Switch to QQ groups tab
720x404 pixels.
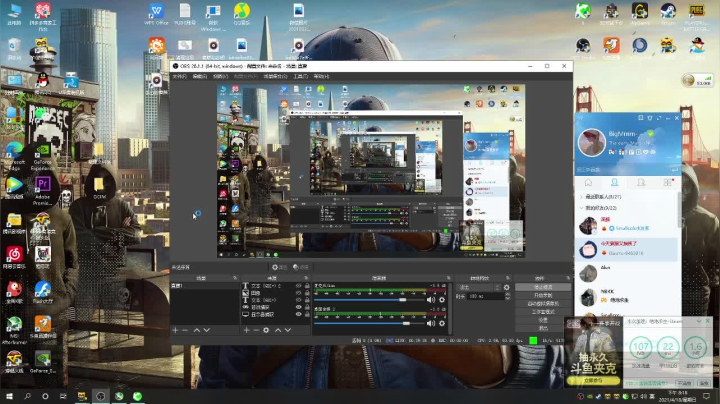pos(641,183)
